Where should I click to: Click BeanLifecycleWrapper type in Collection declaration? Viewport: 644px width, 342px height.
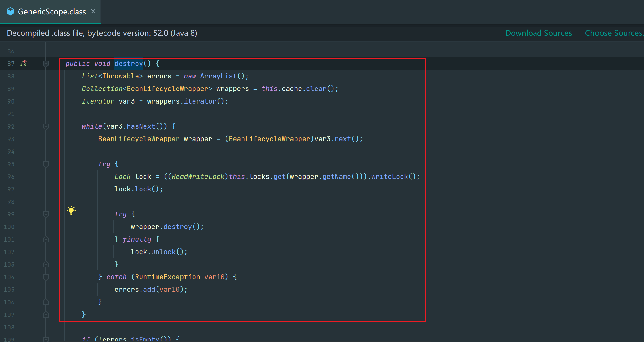167,89
